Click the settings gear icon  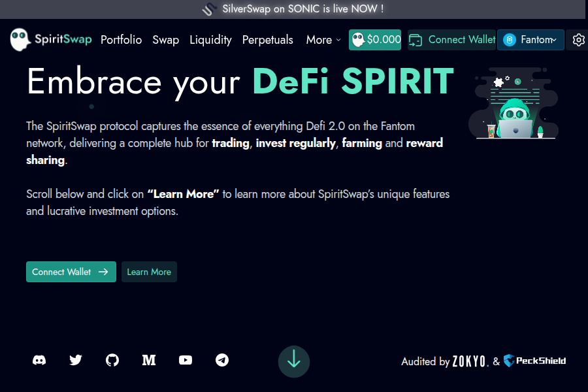click(x=578, y=40)
